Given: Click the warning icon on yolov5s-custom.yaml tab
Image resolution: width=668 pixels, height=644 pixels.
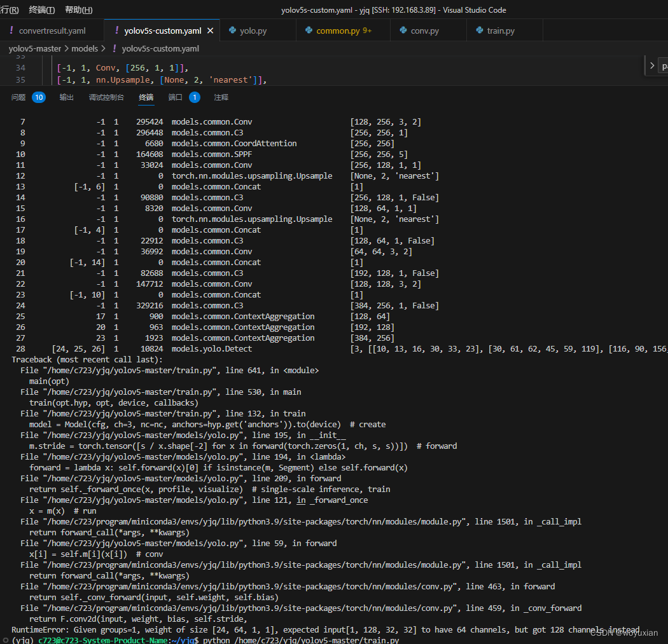Looking at the screenshot, I should pos(116,29).
